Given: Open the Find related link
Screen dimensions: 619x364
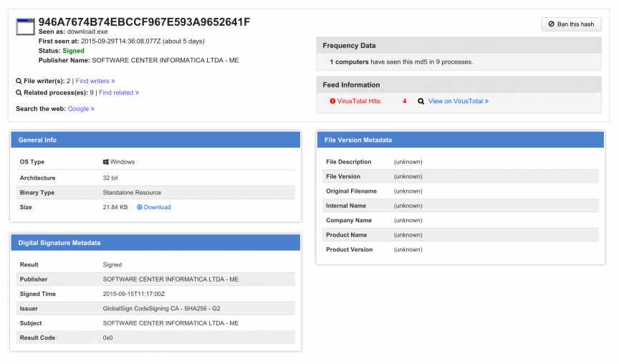Looking at the screenshot, I should (x=118, y=92).
